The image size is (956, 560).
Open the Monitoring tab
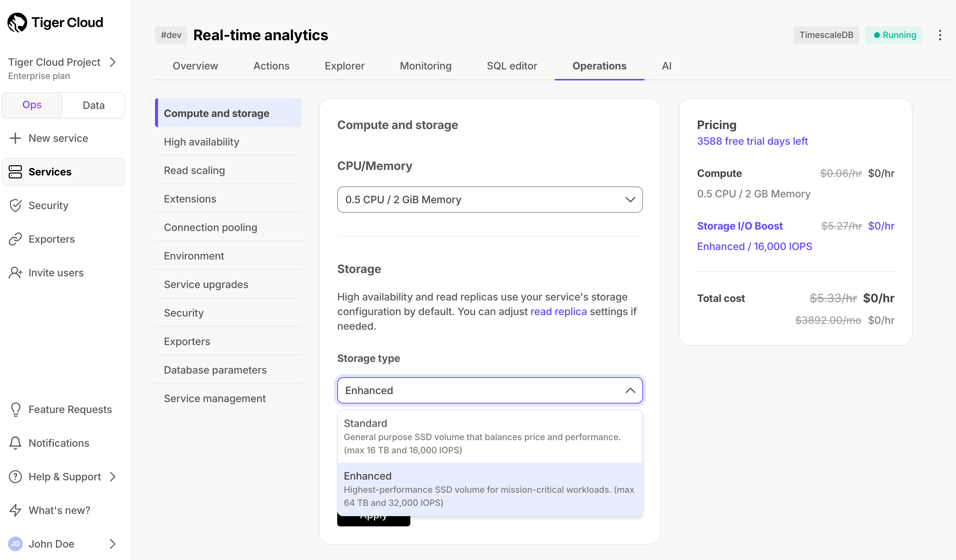(x=426, y=66)
